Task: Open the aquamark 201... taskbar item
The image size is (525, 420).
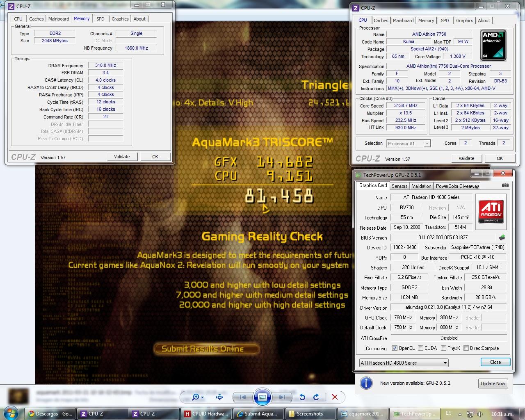Action: 363,414
